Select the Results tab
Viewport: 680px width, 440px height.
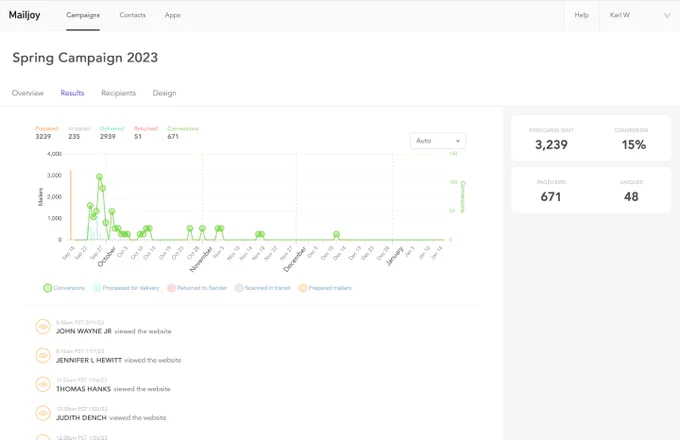click(x=72, y=93)
